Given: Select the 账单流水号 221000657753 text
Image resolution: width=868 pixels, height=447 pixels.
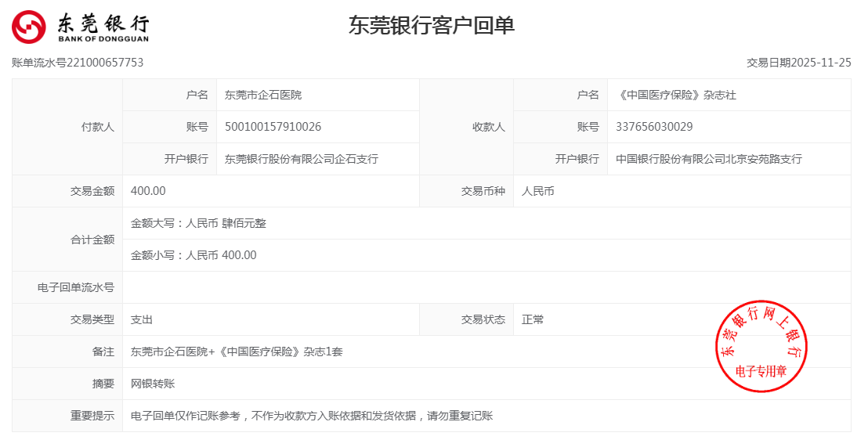Looking at the screenshot, I should 78,63.
